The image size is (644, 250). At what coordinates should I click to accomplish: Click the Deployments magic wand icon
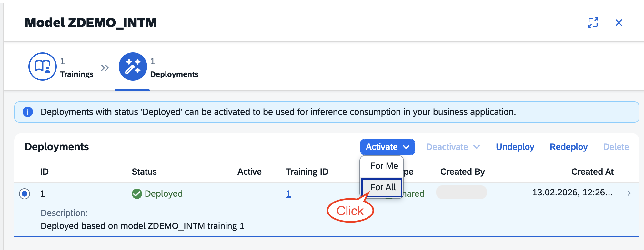[133, 67]
